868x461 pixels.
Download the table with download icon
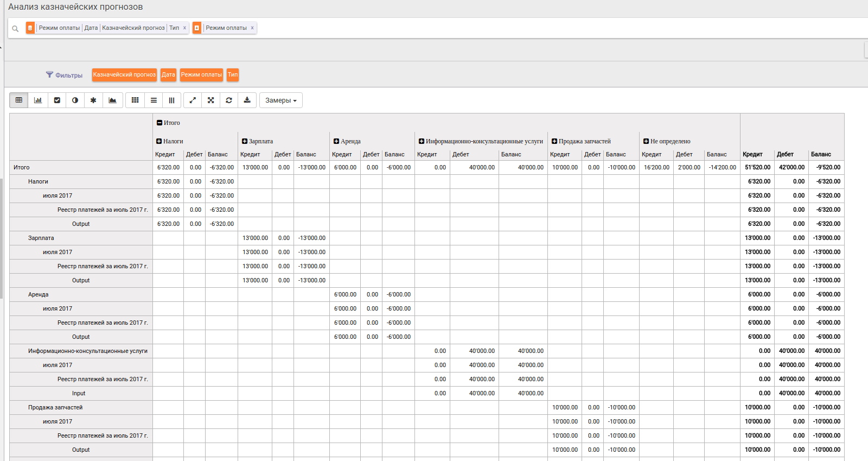247,100
